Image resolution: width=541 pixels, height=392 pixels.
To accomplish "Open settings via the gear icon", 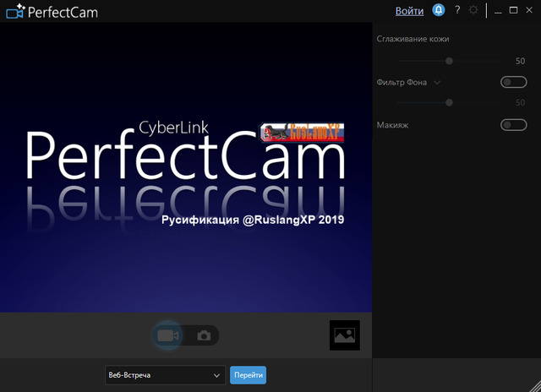I will (473, 10).
